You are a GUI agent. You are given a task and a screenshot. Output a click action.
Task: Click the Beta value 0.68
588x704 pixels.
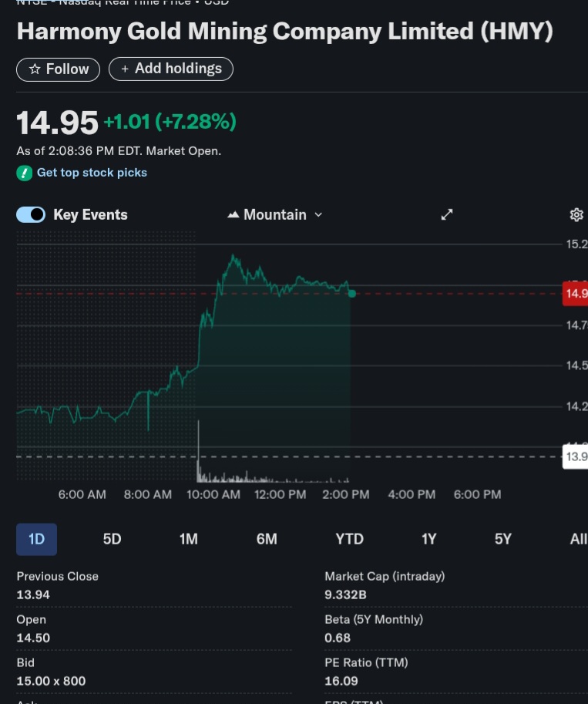338,638
